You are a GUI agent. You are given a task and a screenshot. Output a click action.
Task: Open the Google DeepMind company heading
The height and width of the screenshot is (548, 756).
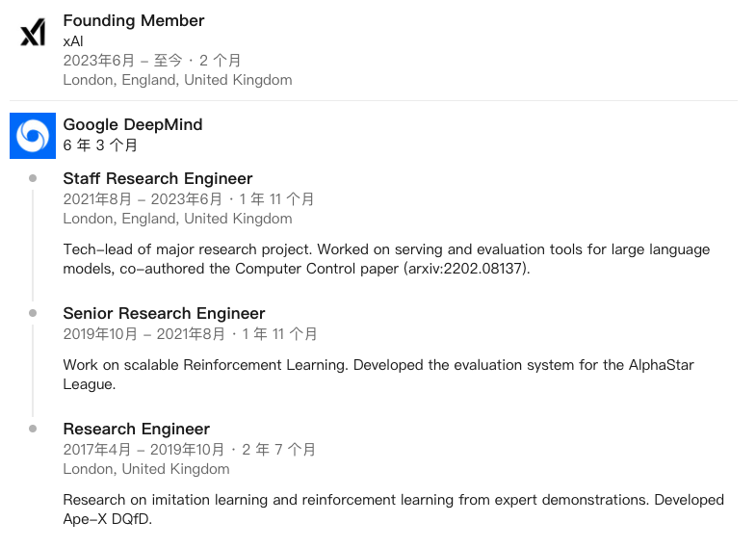tap(133, 125)
